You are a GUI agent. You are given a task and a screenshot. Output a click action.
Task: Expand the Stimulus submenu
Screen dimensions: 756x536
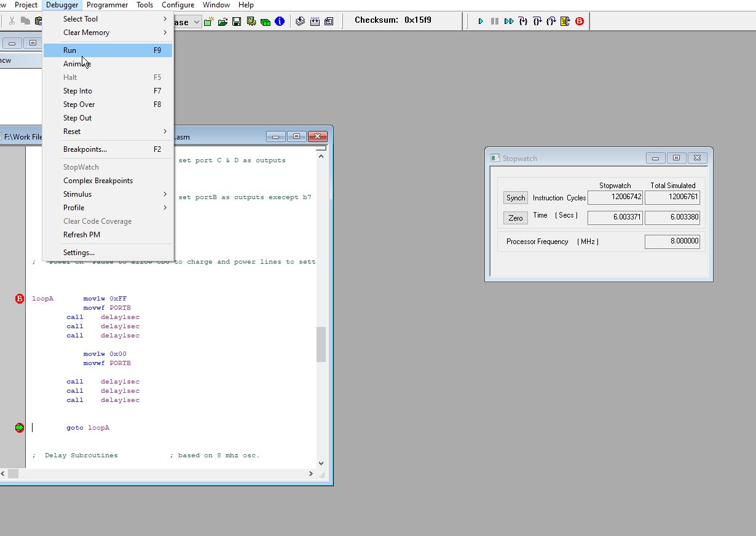pos(108,194)
